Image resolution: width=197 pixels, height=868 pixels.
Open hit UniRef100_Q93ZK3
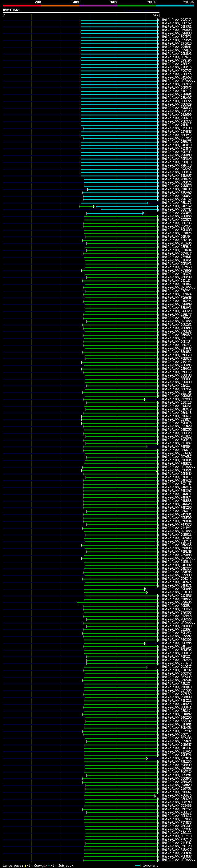[176, 20]
